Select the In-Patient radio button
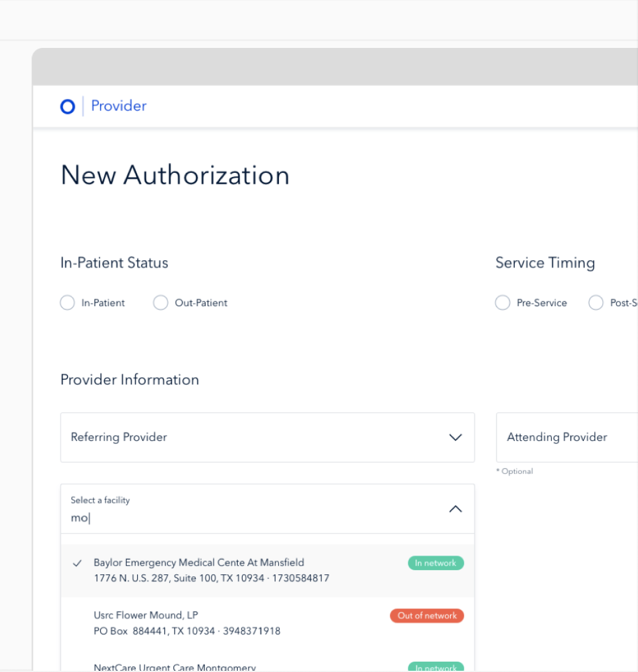 (67, 303)
